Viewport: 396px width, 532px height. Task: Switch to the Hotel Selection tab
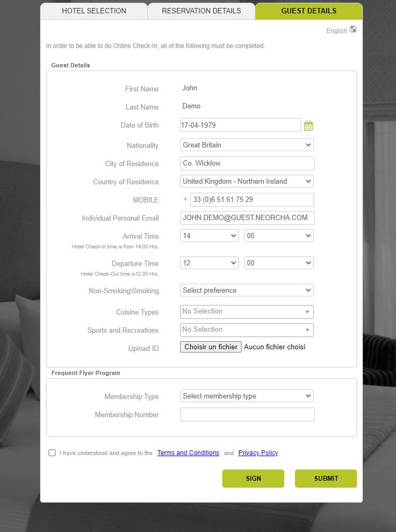click(94, 11)
